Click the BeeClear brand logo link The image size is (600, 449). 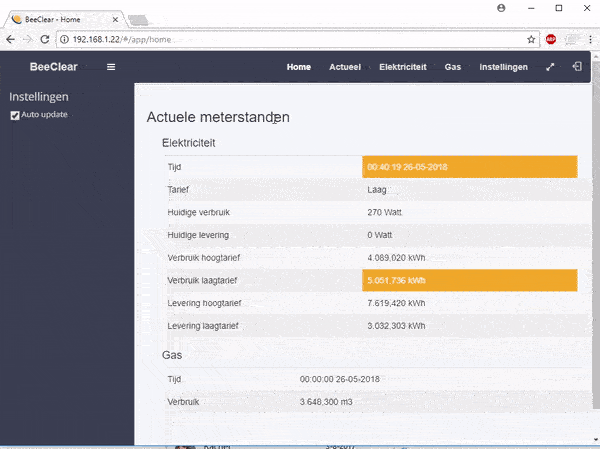54,67
